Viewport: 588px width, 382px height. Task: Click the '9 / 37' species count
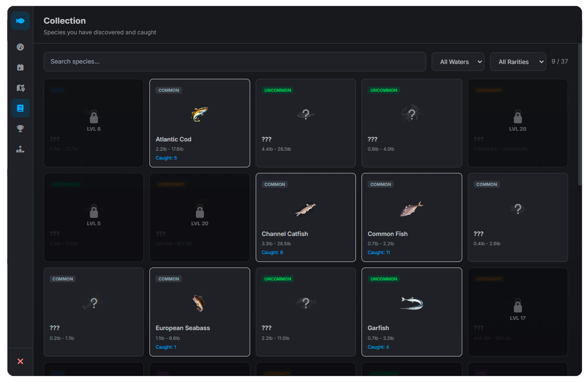tap(560, 62)
